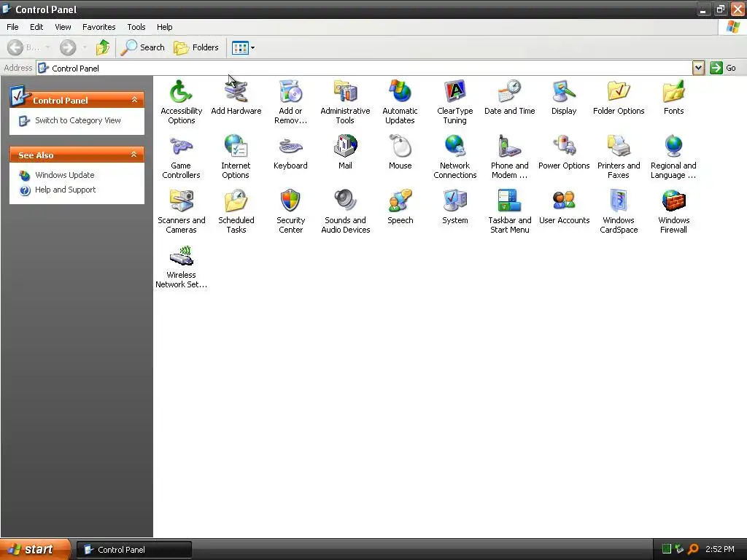Open Help and Support link

click(x=65, y=190)
